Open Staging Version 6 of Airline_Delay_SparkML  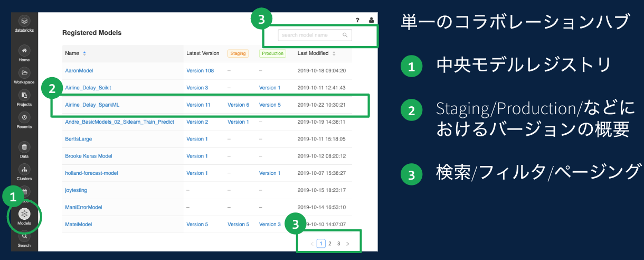pyautogui.click(x=238, y=105)
